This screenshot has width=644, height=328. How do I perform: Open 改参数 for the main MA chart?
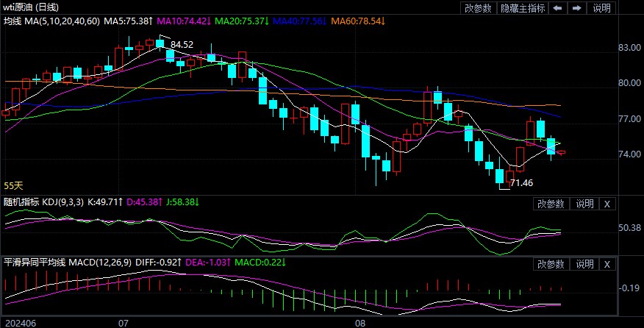tap(478, 8)
